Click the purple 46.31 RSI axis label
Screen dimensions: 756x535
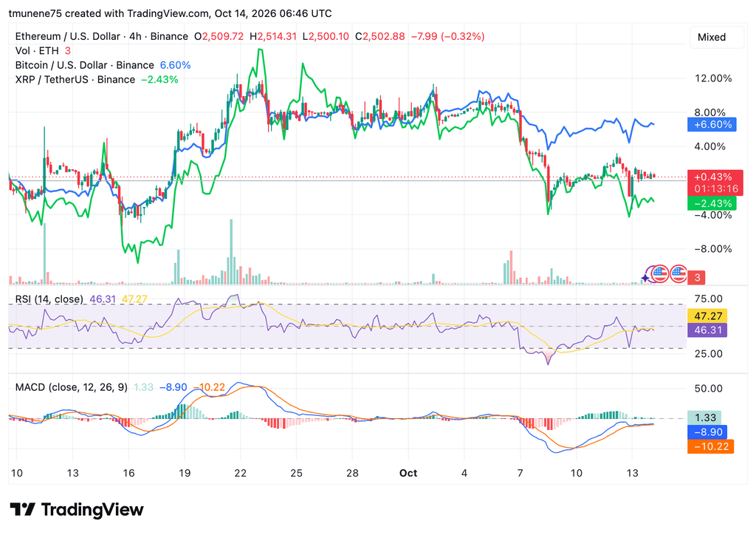pyautogui.click(x=707, y=330)
